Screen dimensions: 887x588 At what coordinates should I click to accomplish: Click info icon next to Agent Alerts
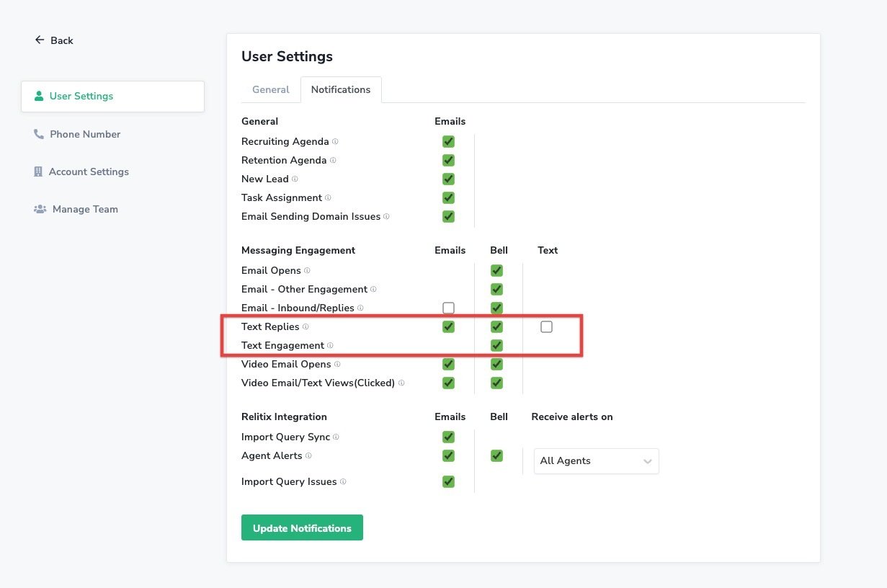tap(308, 455)
